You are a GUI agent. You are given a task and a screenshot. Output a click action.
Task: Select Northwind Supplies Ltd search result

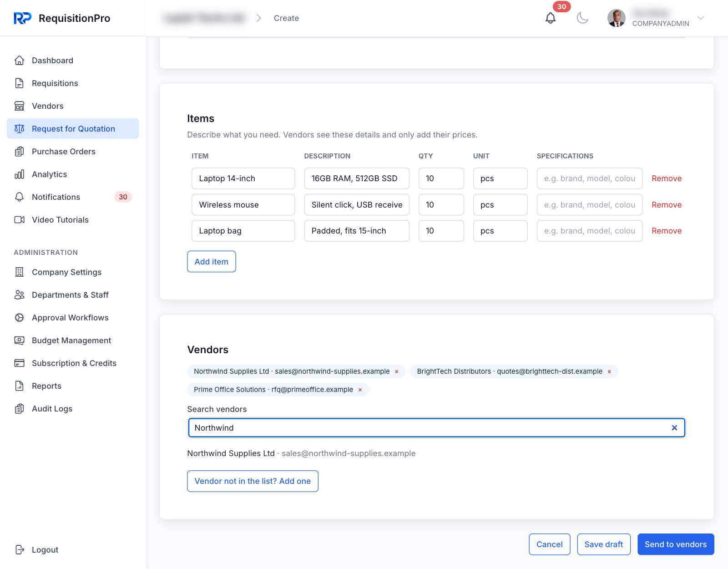click(x=301, y=453)
